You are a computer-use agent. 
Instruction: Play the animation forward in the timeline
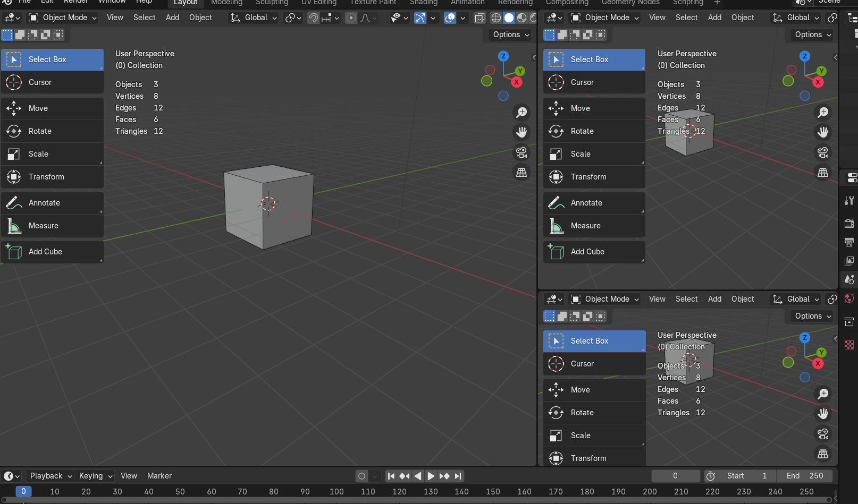pyautogui.click(x=431, y=476)
